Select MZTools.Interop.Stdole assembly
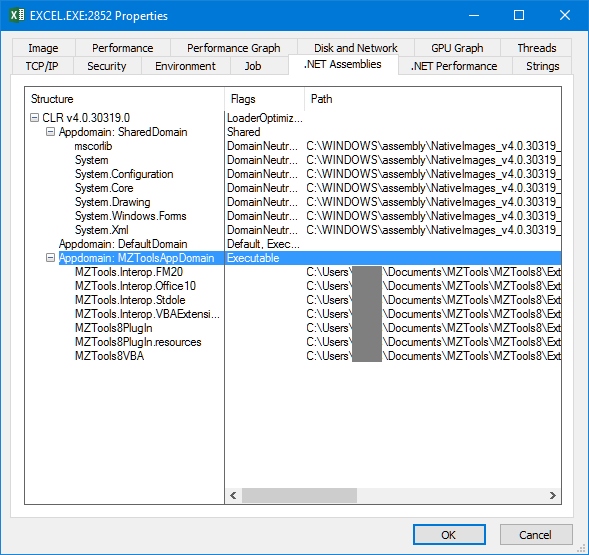Viewport: 589px width, 555px height. click(130, 300)
